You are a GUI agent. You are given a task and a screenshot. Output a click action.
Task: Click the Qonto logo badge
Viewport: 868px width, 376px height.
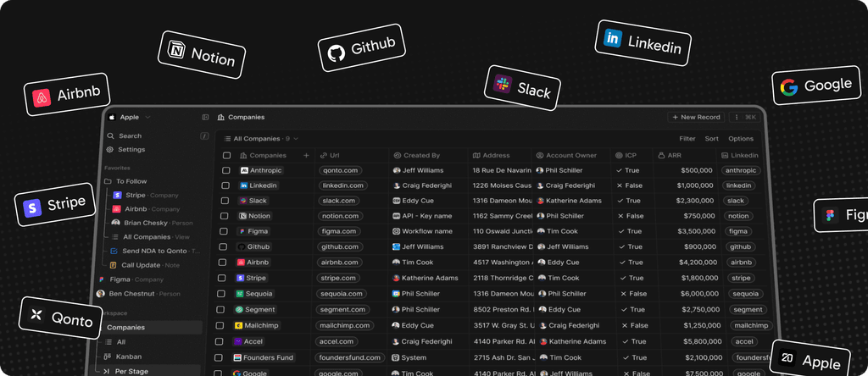click(x=61, y=317)
